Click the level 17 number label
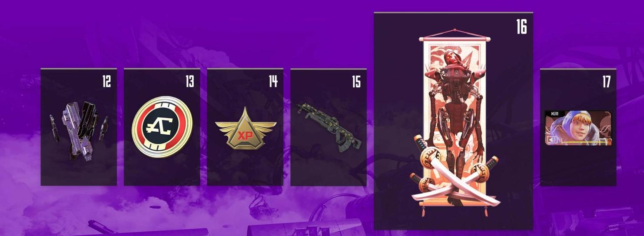The image size is (644, 236). (606, 81)
